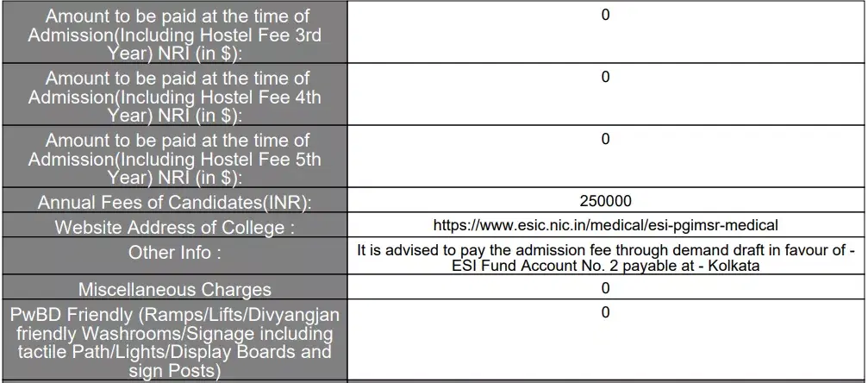
Task: Click the 4th Year NRI amount value 0
Action: coord(605,77)
